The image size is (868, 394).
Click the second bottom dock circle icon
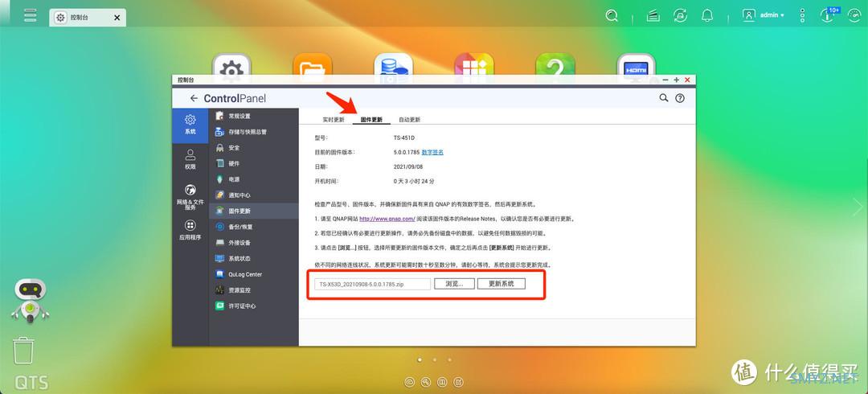pos(426,382)
